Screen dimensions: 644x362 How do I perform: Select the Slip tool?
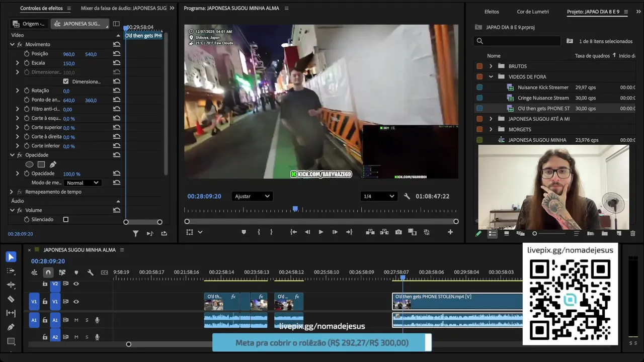[x=11, y=313]
